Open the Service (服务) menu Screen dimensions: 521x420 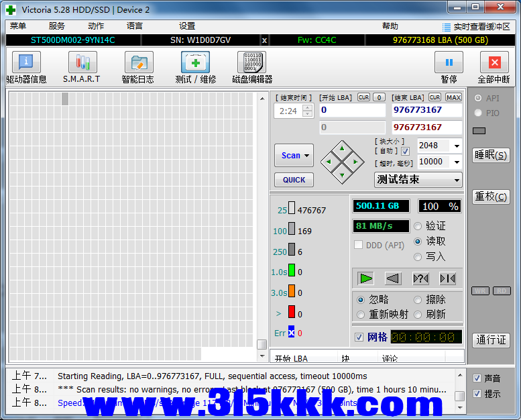point(57,26)
